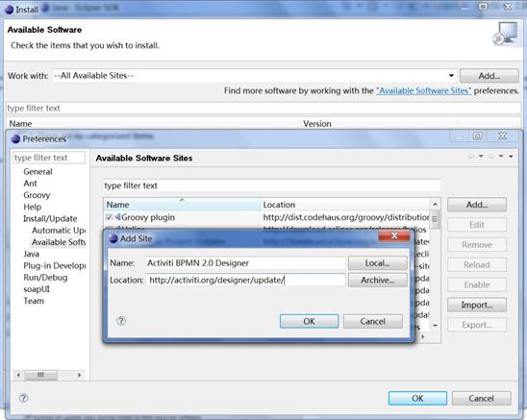Select General in the Preferences tree
The width and height of the screenshot is (527, 420).
tap(38, 172)
